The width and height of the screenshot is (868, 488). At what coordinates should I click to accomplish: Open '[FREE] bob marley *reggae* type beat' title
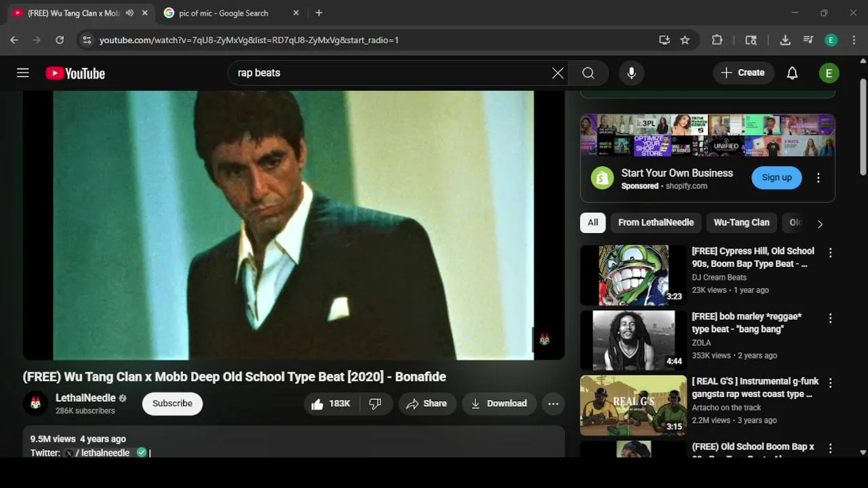747,323
